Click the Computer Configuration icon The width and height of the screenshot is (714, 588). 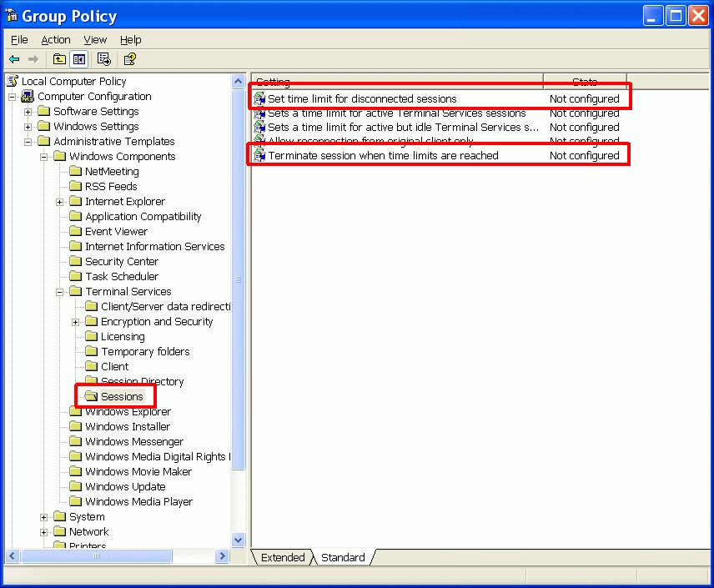pos(28,96)
